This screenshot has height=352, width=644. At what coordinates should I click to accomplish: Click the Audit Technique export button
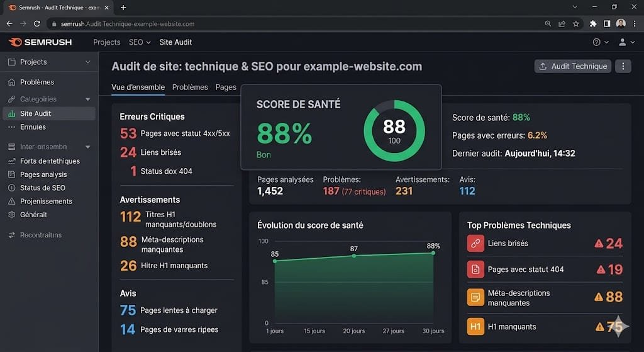tap(572, 66)
